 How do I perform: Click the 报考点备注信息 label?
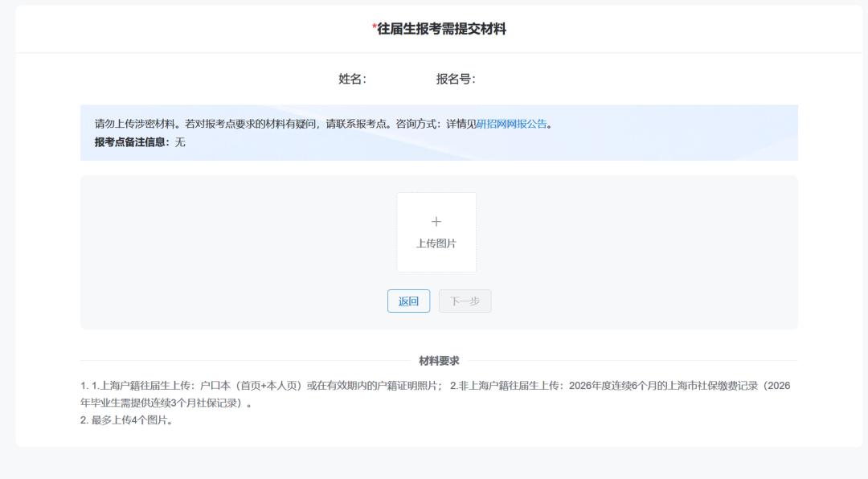pos(132,142)
